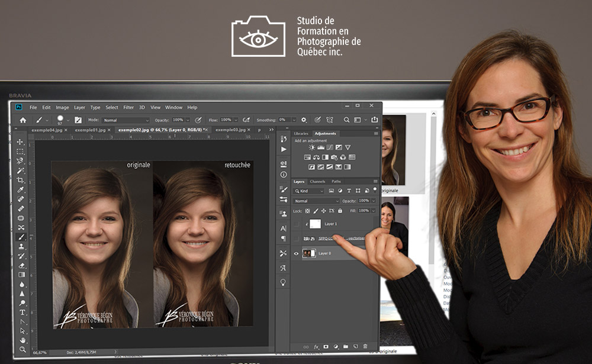Show Layer 1 visibility box

click(x=297, y=224)
